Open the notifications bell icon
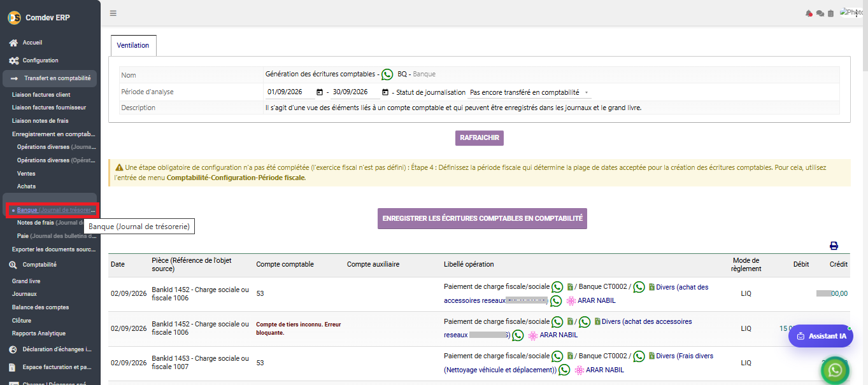 [x=809, y=13]
